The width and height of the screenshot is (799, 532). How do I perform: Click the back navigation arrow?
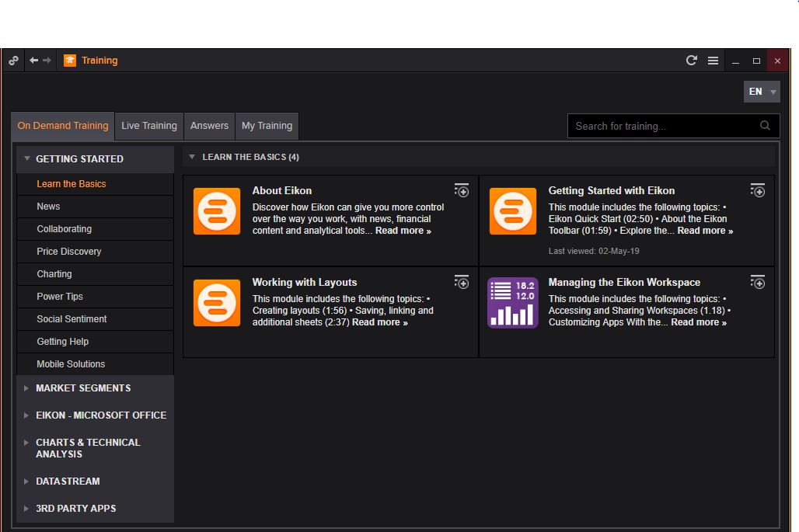pos(33,61)
